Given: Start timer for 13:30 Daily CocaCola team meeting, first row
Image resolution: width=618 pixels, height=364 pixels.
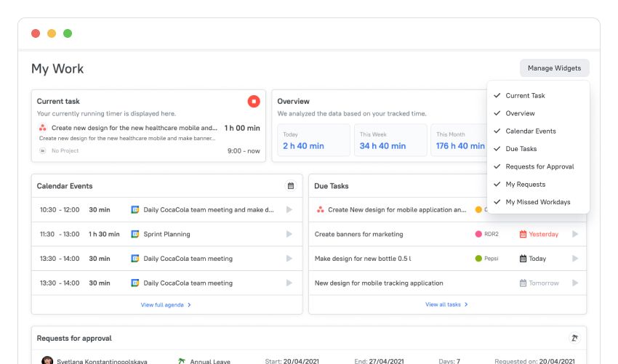Looking at the screenshot, I should (289, 259).
